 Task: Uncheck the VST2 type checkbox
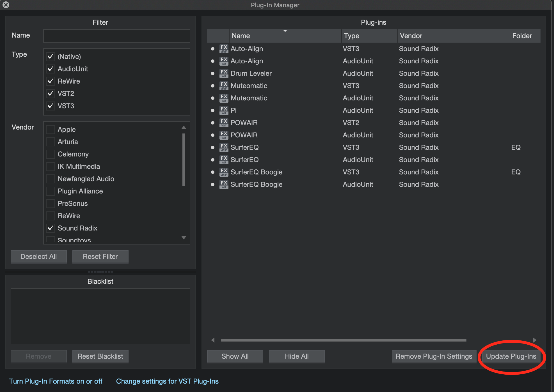(51, 94)
